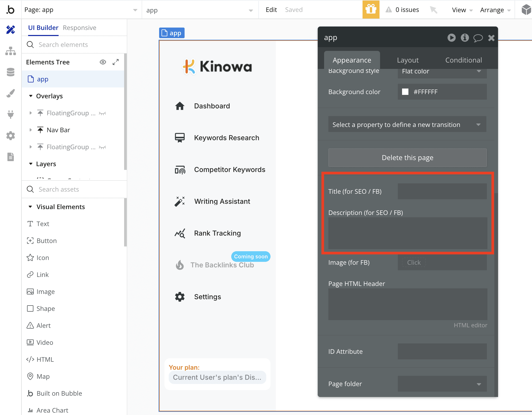Toggle the eye icon in Elements Tree

coord(103,62)
